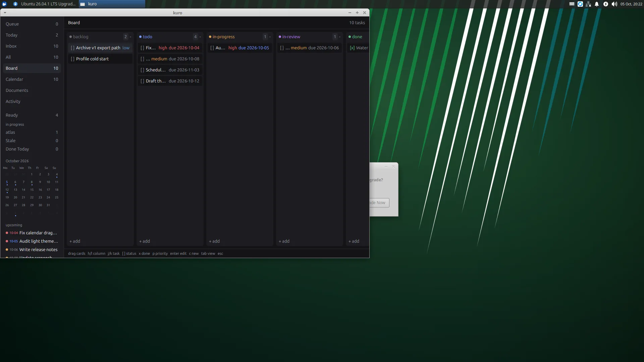The width and height of the screenshot is (644, 362).
Task: Open the Queue view in sidebar
Action: pyautogui.click(x=32, y=24)
